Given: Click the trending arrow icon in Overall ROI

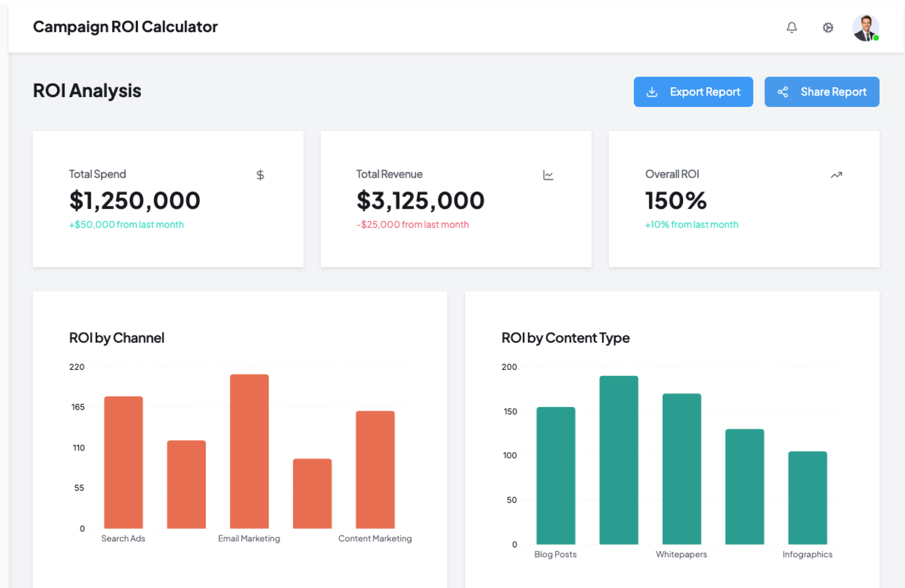Looking at the screenshot, I should click(x=836, y=175).
